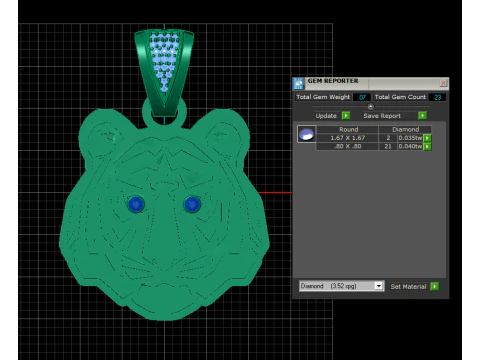Viewport: 480px width, 360px height.
Task: Click the green arrow on the 1.67 X 1.67 row
Action: click(427, 138)
